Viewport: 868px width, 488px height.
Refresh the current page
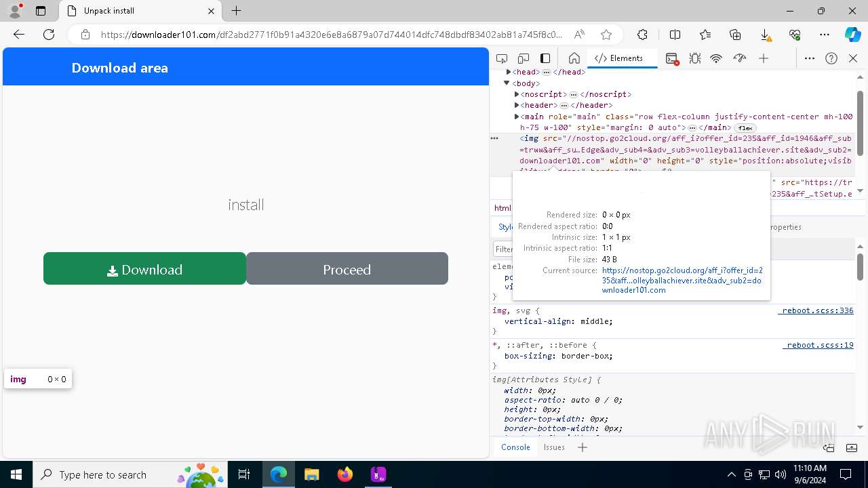tap(48, 35)
